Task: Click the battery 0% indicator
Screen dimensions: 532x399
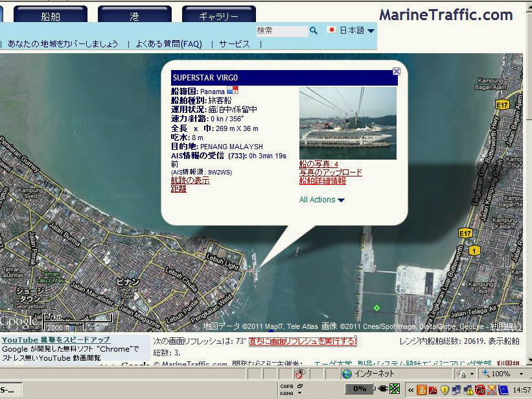Action: point(359,389)
